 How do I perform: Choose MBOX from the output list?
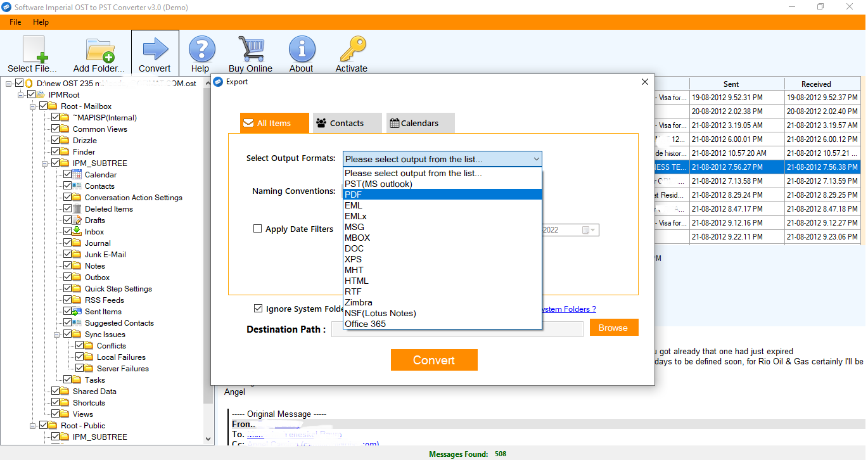click(442, 238)
